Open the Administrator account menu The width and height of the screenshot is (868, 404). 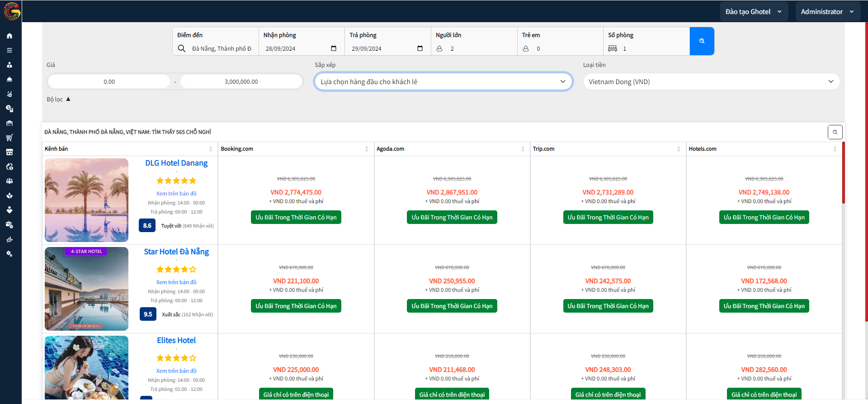pyautogui.click(x=827, y=11)
